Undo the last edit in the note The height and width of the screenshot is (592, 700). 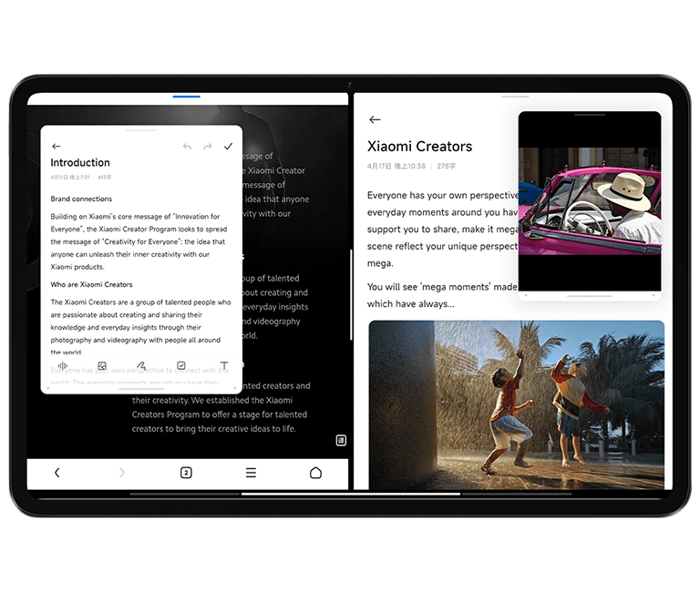[x=187, y=146]
